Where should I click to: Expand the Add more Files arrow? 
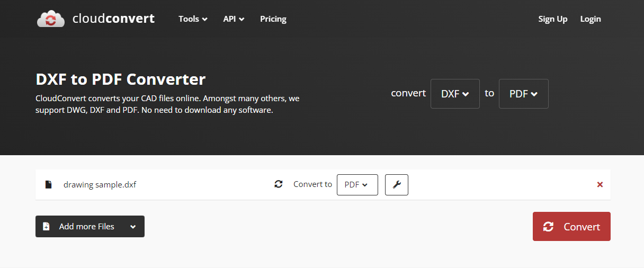(133, 227)
